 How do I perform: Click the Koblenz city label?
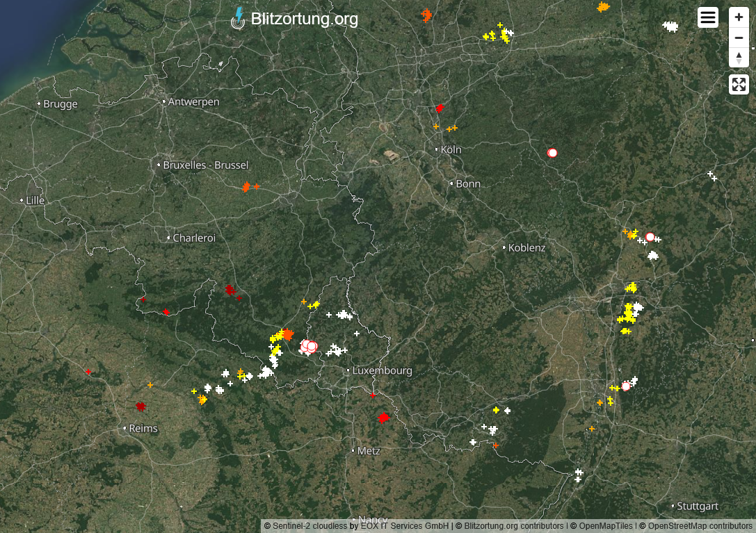click(x=526, y=247)
